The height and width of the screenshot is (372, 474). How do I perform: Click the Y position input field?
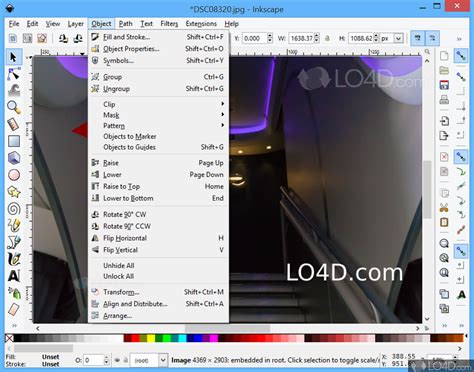point(254,38)
